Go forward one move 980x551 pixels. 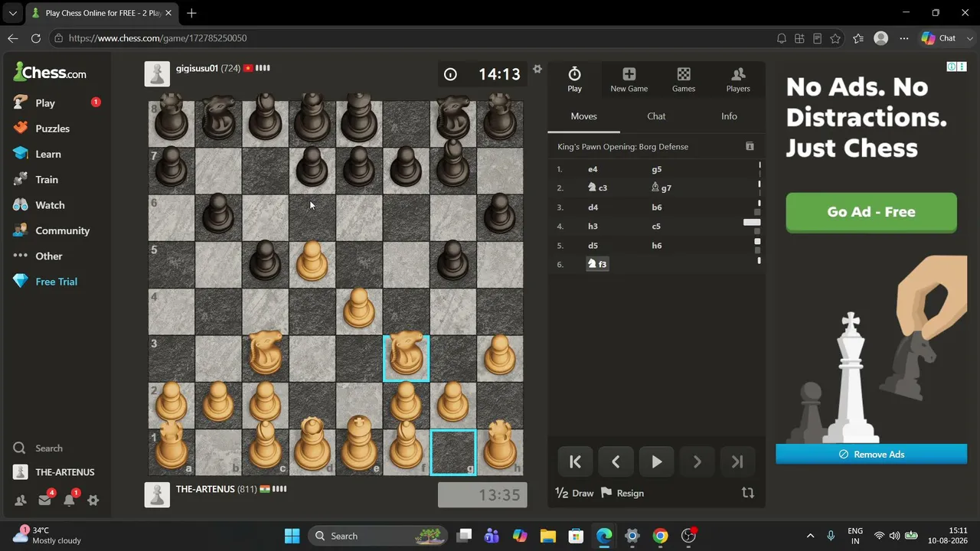(697, 461)
